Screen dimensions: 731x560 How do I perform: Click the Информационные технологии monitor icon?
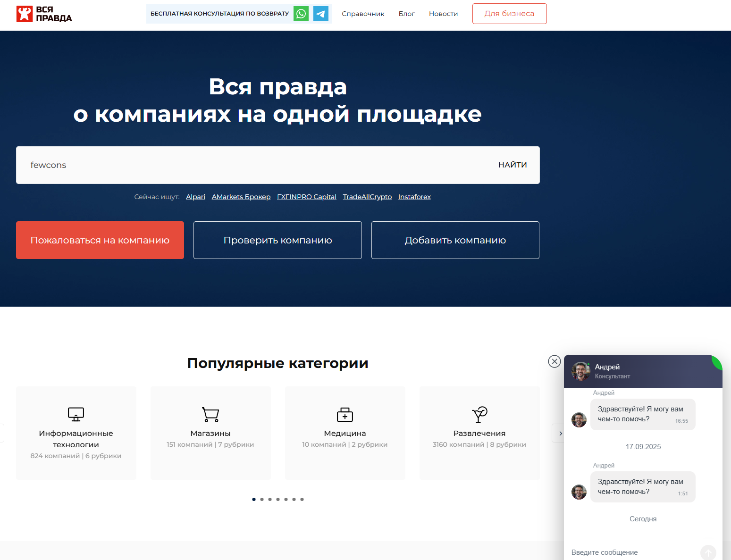(76, 414)
